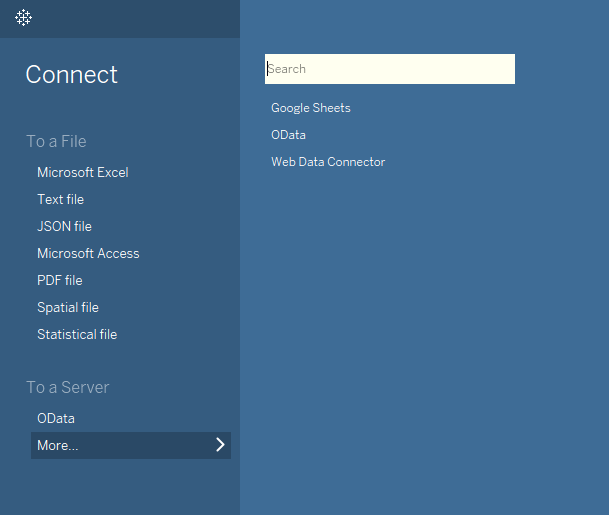Click the Tableau logo icon
The image size is (609, 515).
(x=23, y=17)
